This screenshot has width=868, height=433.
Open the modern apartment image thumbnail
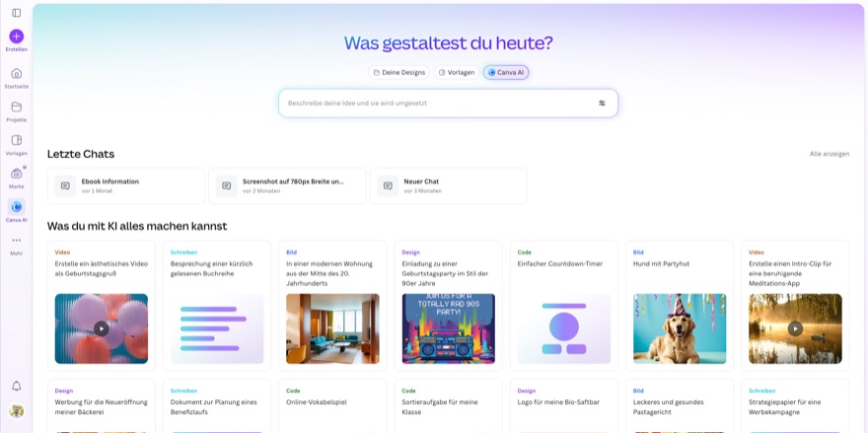tap(332, 328)
